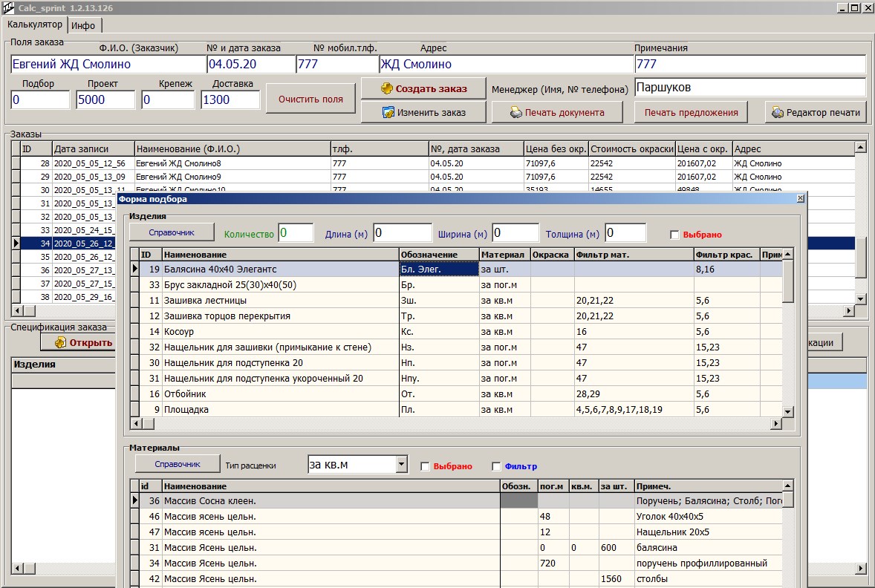
Task: Select the Калькулятор tab
Action: [x=35, y=24]
